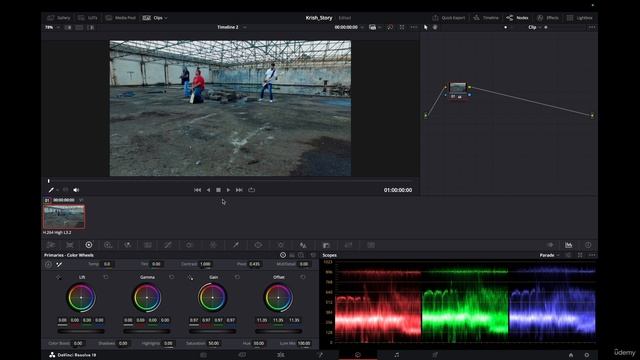Open Project Settings gear icon
The width and height of the screenshot is (640, 360).
click(587, 355)
